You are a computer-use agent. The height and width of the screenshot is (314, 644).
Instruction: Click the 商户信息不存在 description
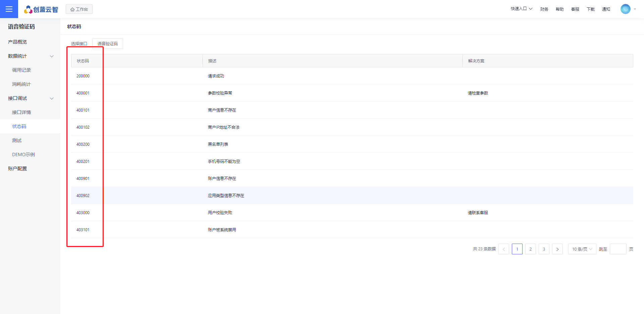click(222, 110)
